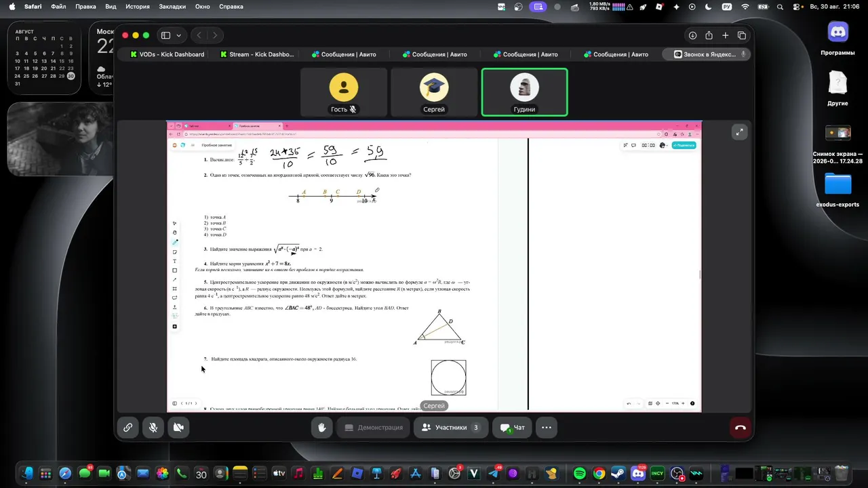Open the Участники participants list
Viewport: 868px width, 488px height.
(450, 428)
